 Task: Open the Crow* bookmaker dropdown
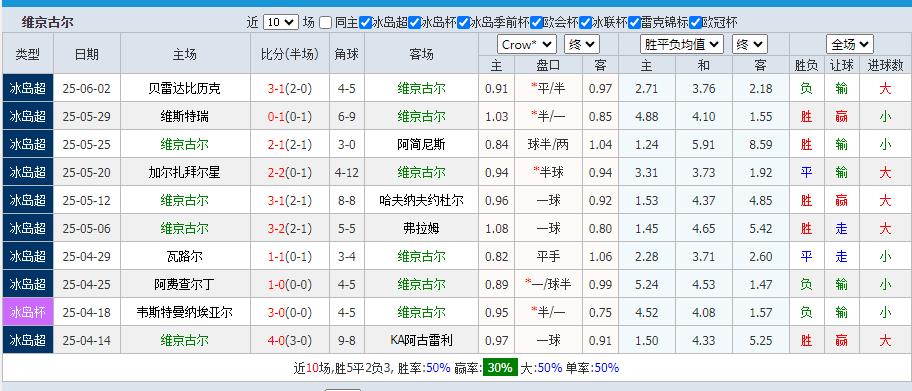pyautogui.click(x=527, y=45)
